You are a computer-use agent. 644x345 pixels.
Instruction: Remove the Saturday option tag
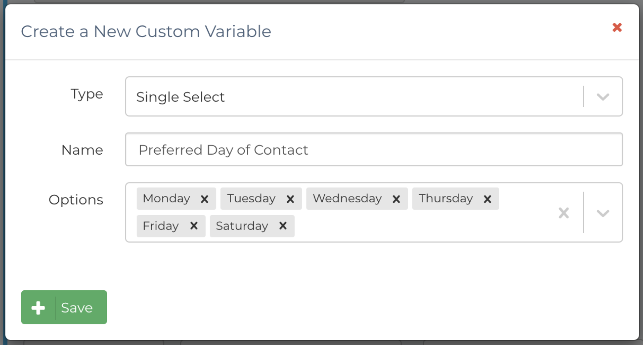coord(283,226)
